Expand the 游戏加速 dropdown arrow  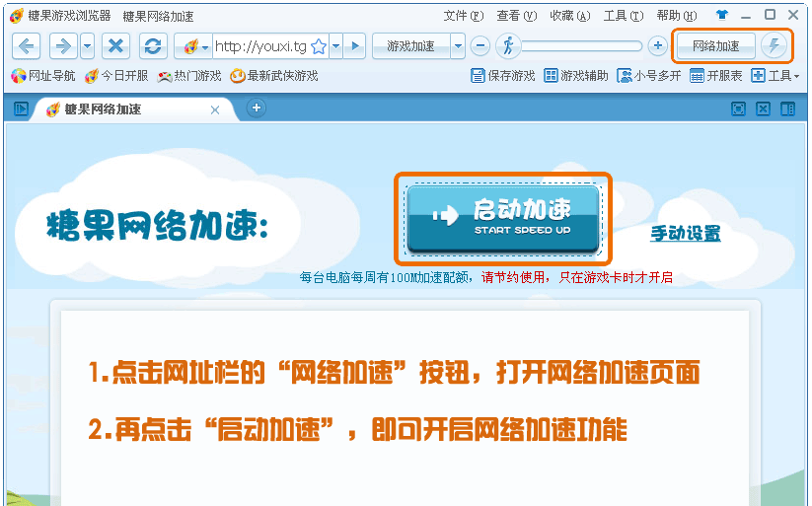[458, 46]
